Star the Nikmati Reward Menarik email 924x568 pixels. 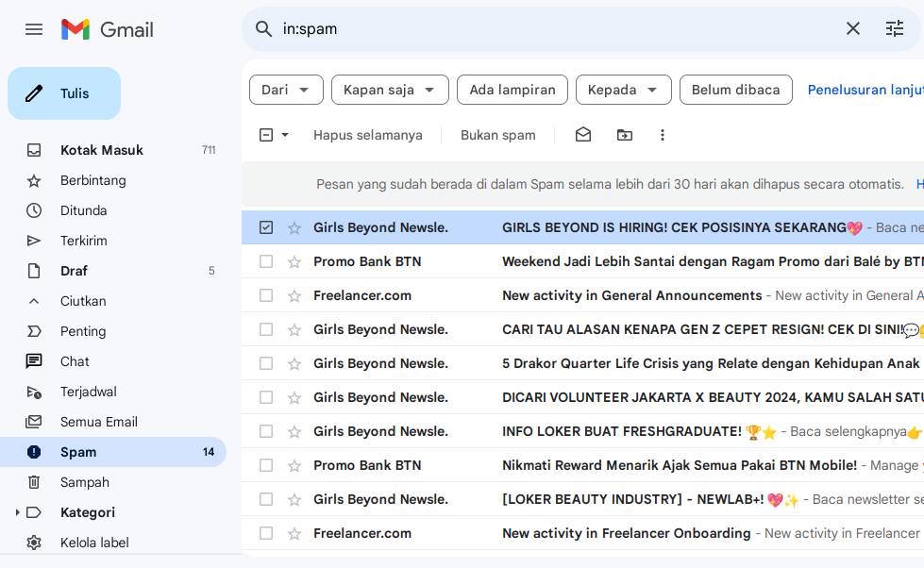294,465
